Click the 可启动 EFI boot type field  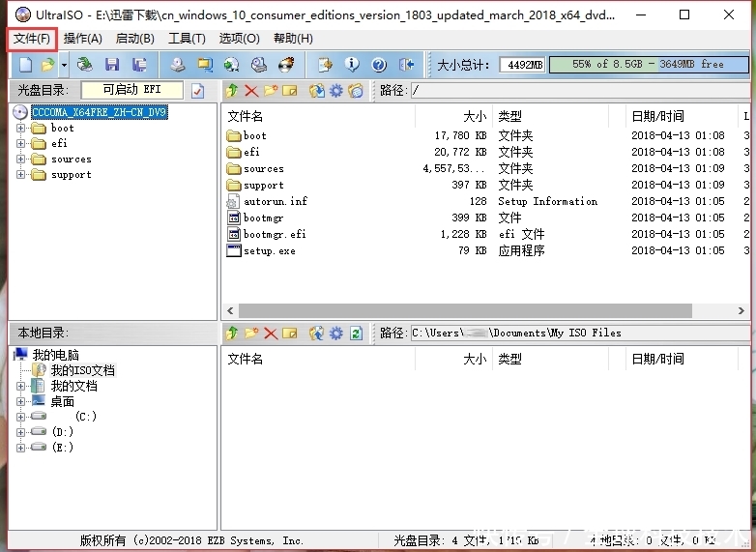tap(132, 90)
